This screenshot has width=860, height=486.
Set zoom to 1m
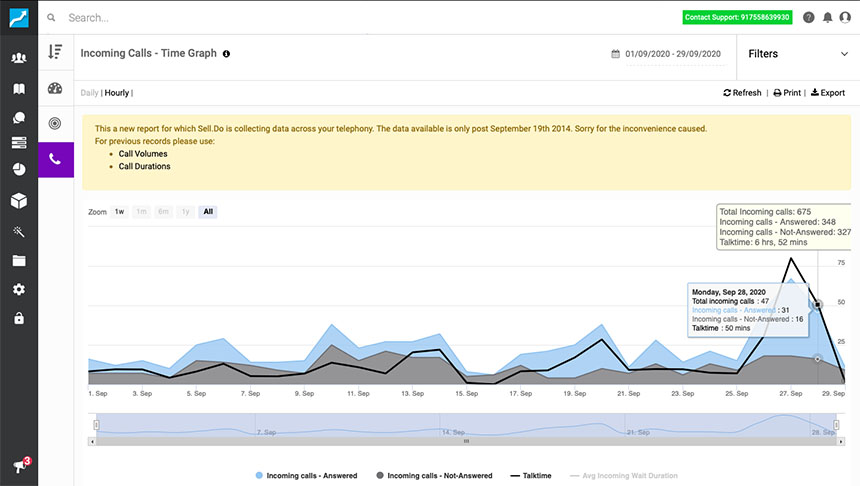pos(142,212)
